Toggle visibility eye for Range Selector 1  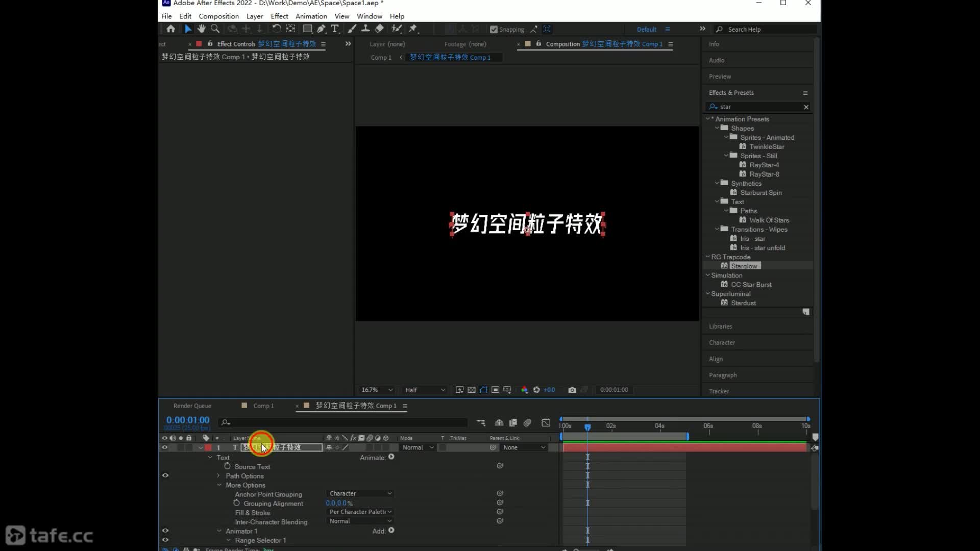165,540
